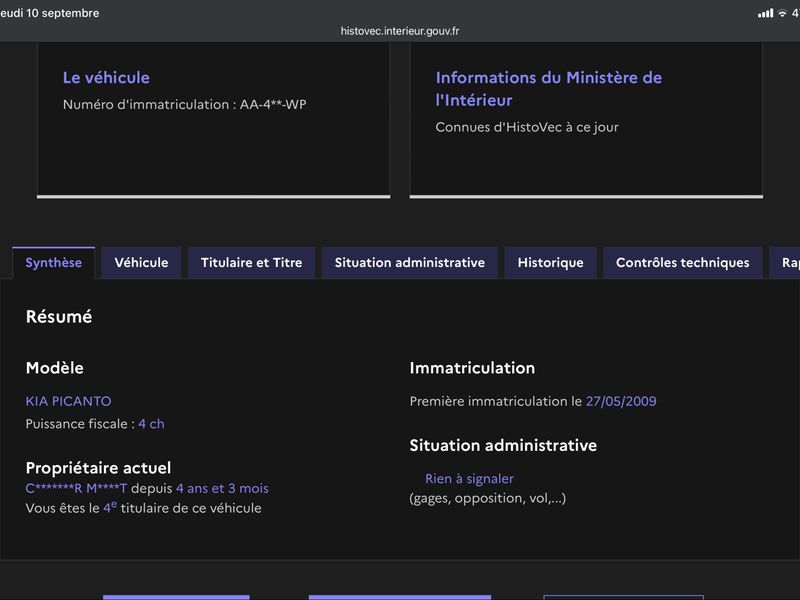The image size is (800, 600).
Task: Open the Synthèse tab
Action: coord(54,263)
